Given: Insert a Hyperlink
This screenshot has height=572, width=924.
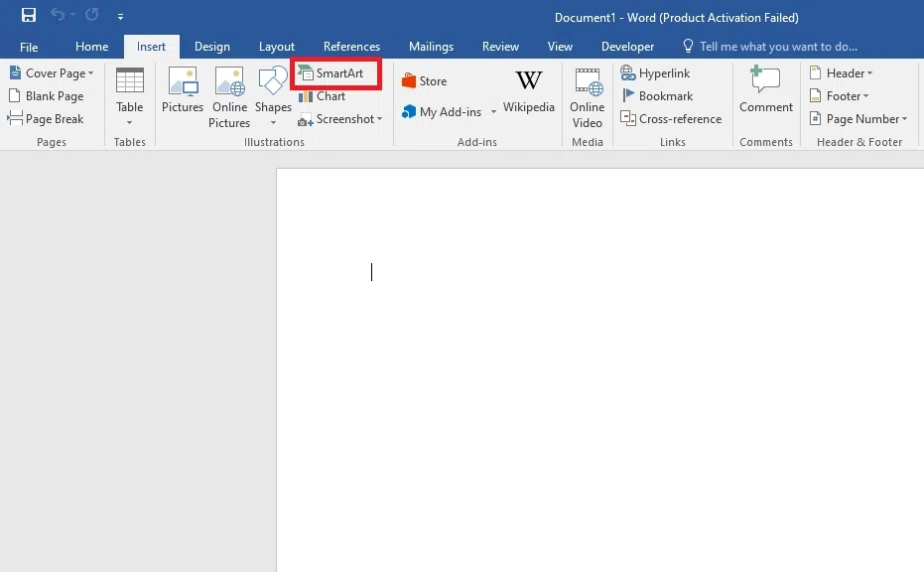Looking at the screenshot, I should point(655,73).
